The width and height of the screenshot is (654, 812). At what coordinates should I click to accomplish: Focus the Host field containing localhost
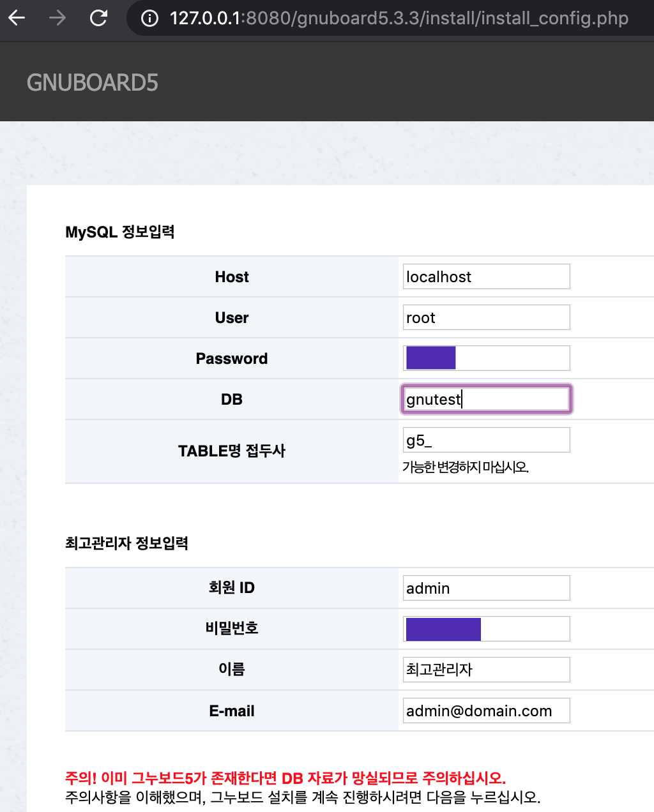(x=486, y=276)
